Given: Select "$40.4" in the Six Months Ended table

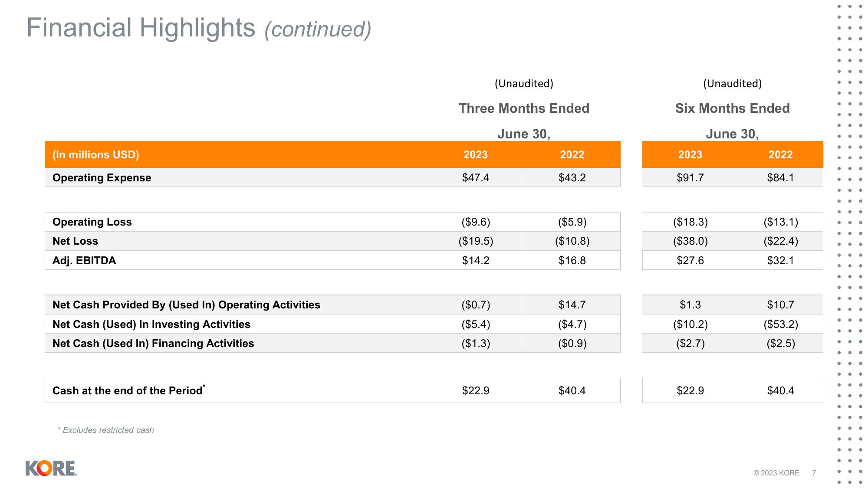Looking at the screenshot, I should coord(780,391).
